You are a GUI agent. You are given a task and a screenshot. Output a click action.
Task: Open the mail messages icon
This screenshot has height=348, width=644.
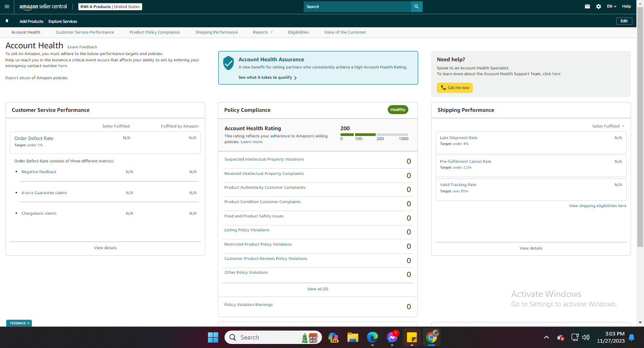(x=588, y=7)
